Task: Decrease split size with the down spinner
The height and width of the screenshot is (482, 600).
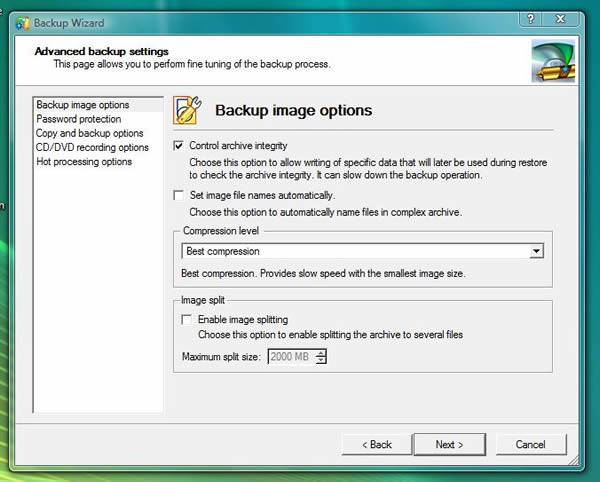Action: point(321,360)
